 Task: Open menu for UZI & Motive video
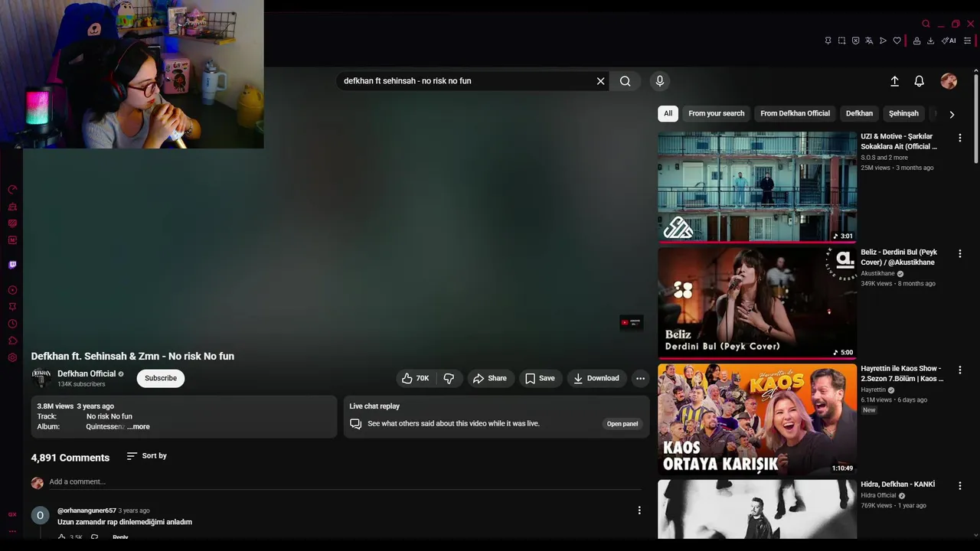click(x=959, y=138)
